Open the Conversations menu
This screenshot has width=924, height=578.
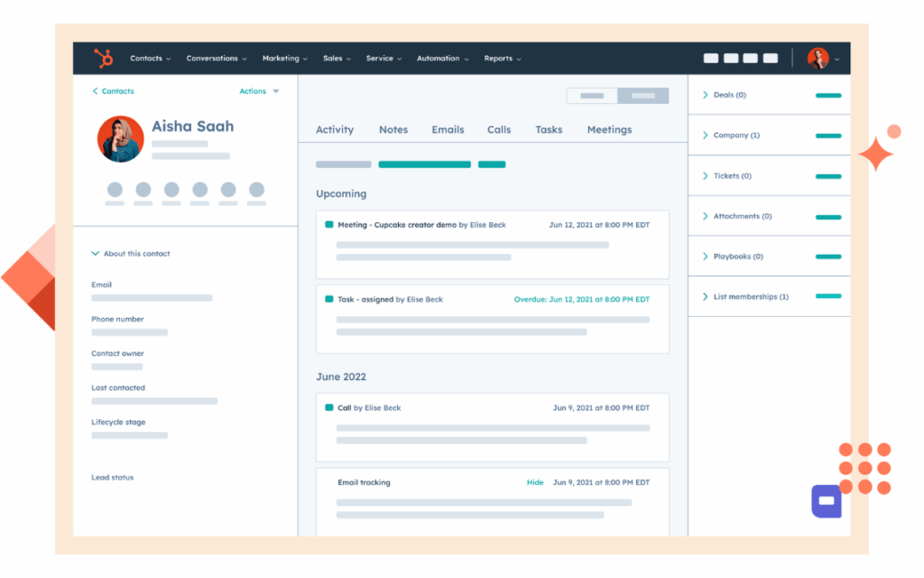(x=217, y=59)
